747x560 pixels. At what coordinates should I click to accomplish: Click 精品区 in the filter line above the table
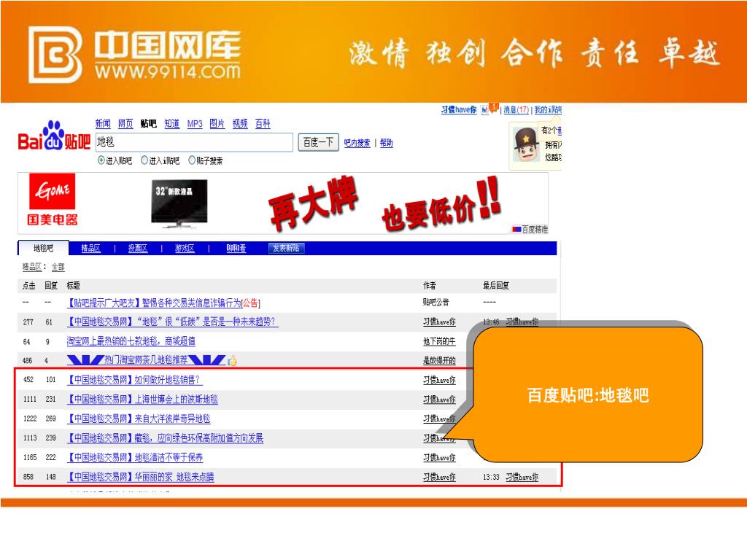(32, 267)
